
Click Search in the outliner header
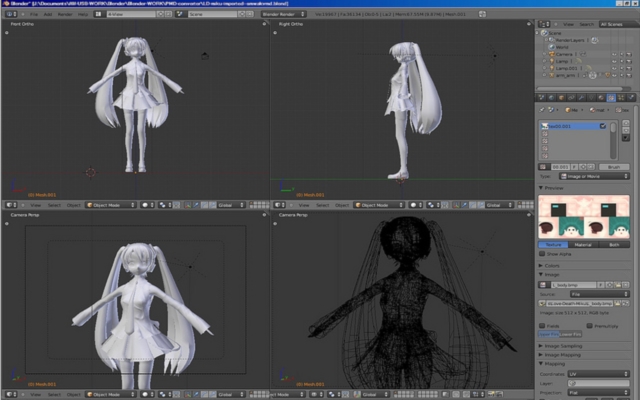pyautogui.click(x=587, y=24)
